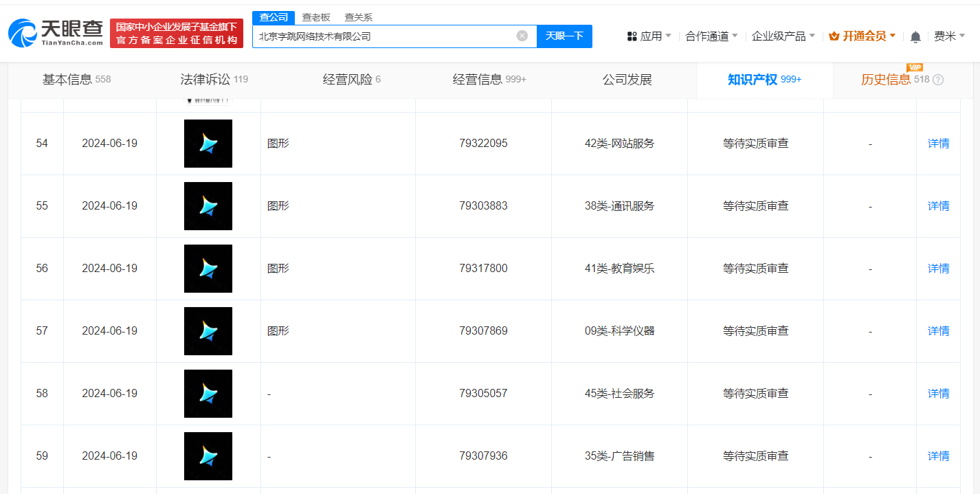Image resolution: width=980 pixels, height=494 pixels.
Task: Click the trademark image in row 57
Action: click(x=208, y=330)
